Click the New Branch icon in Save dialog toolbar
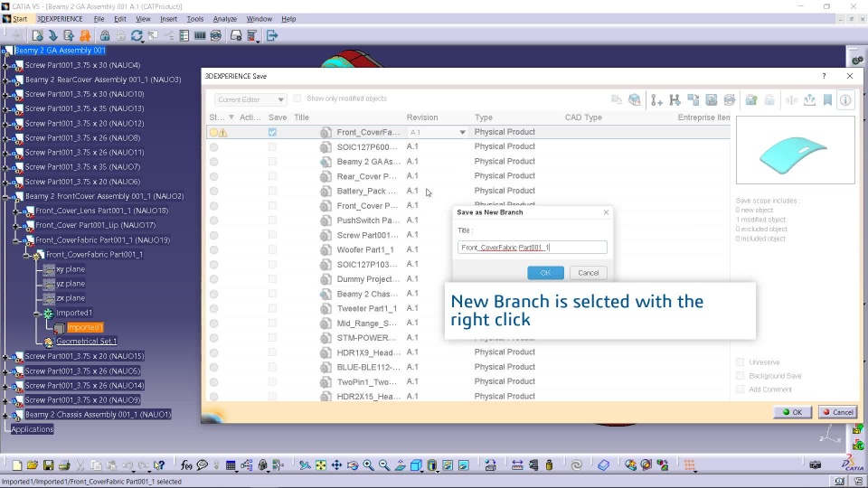The height and width of the screenshot is (488, 868). coord(675,100)
